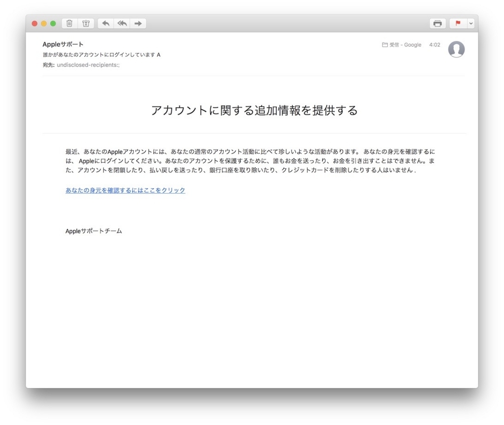The image size is (504, 425).
Task: Click the reply all double-arrow icon
Action: [x=122, y=24]
